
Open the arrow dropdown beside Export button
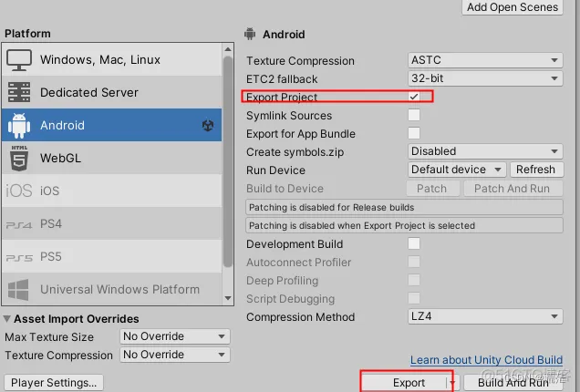[x=454, y=383]
